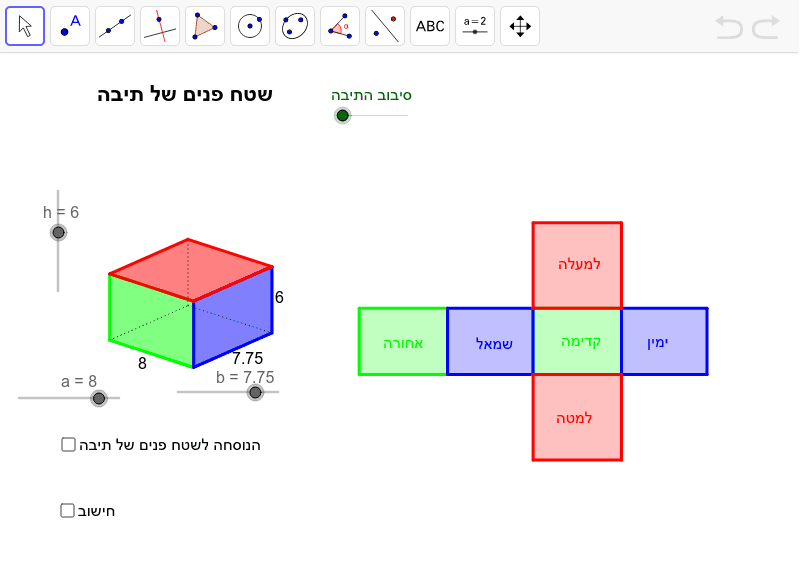Image resolution: width=800 pixels, height=566 pixels.
Task: Click the אחורה back face of net
Action: pos(403,341)
